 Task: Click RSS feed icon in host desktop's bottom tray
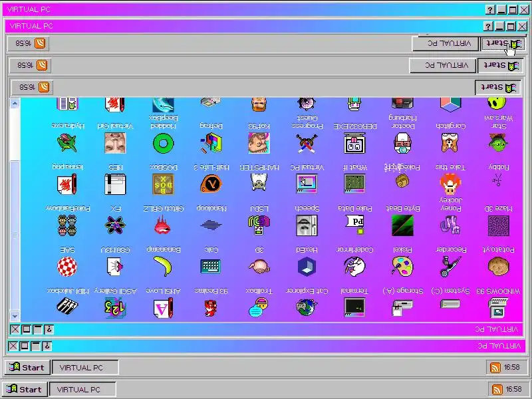tap(497, 390)
